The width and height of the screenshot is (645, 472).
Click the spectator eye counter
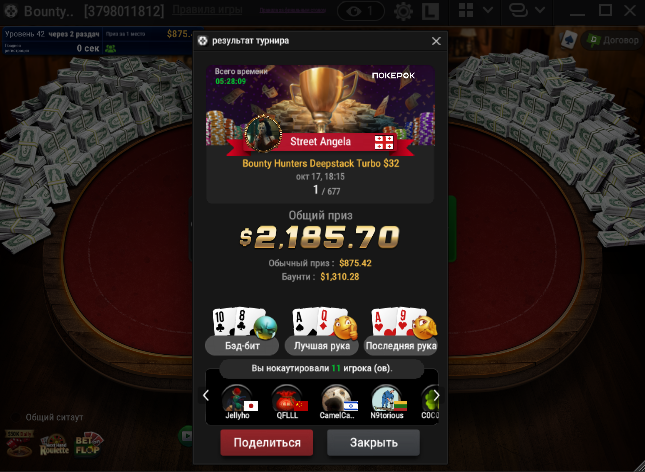coord(361,11)
